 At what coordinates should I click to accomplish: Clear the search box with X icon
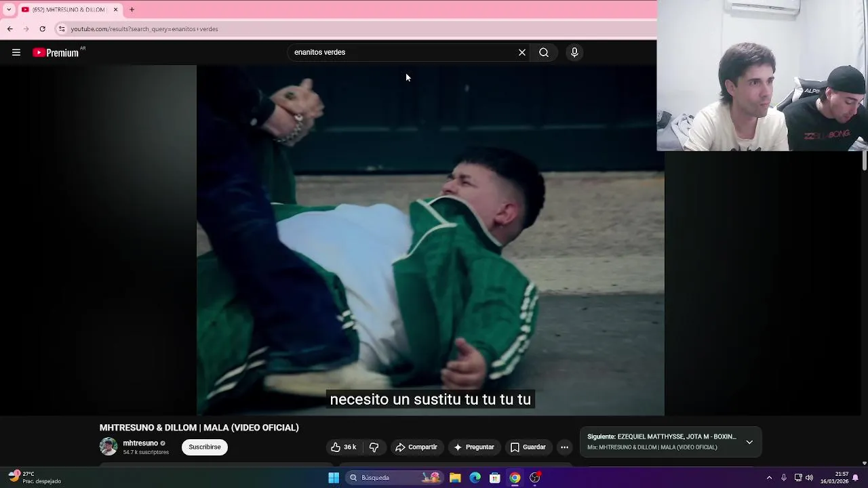pos(522,52)
